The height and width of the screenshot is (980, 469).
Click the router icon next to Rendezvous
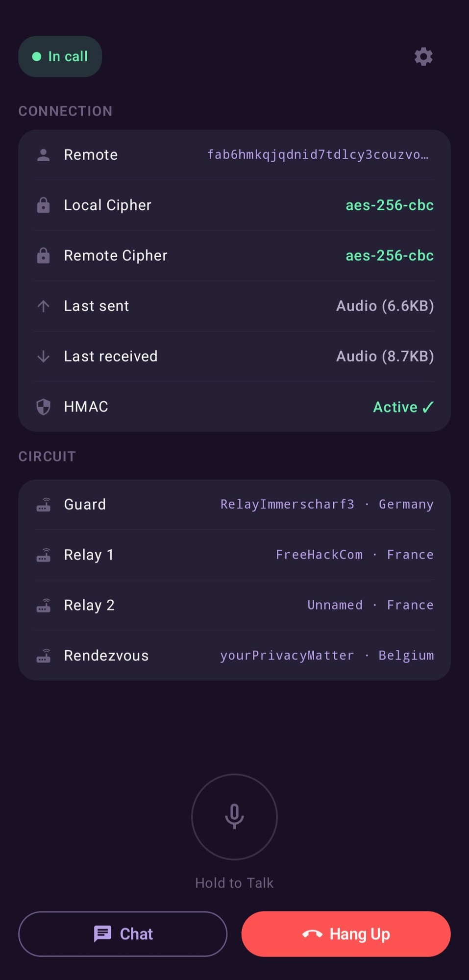pyautogui.click(x=44, y=656)
